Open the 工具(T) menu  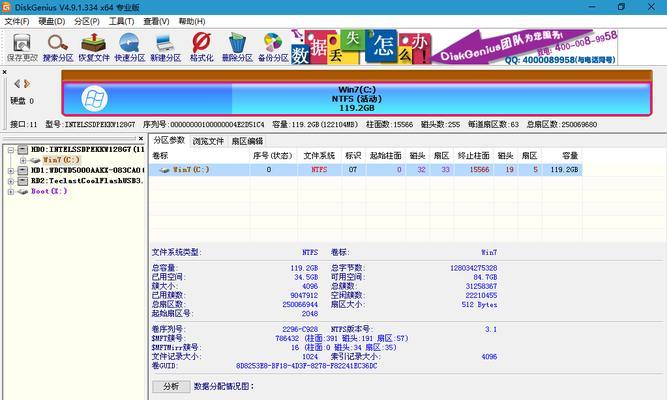[x=121, y=21]
